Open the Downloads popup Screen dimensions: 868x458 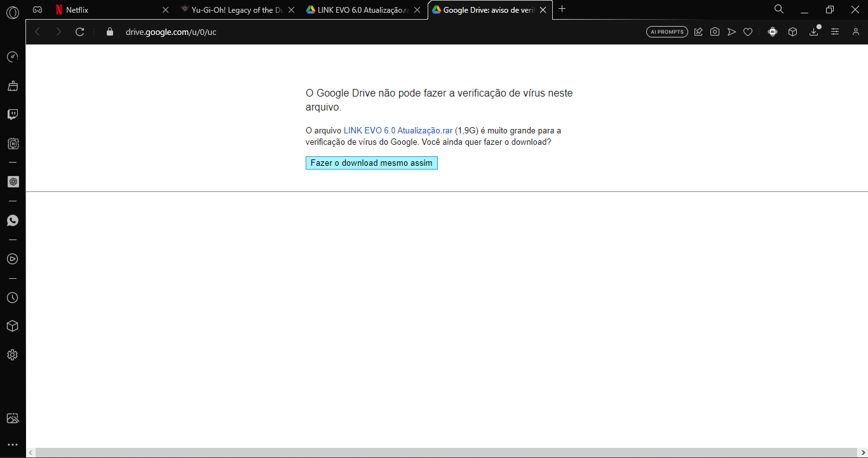pos(814,32)
